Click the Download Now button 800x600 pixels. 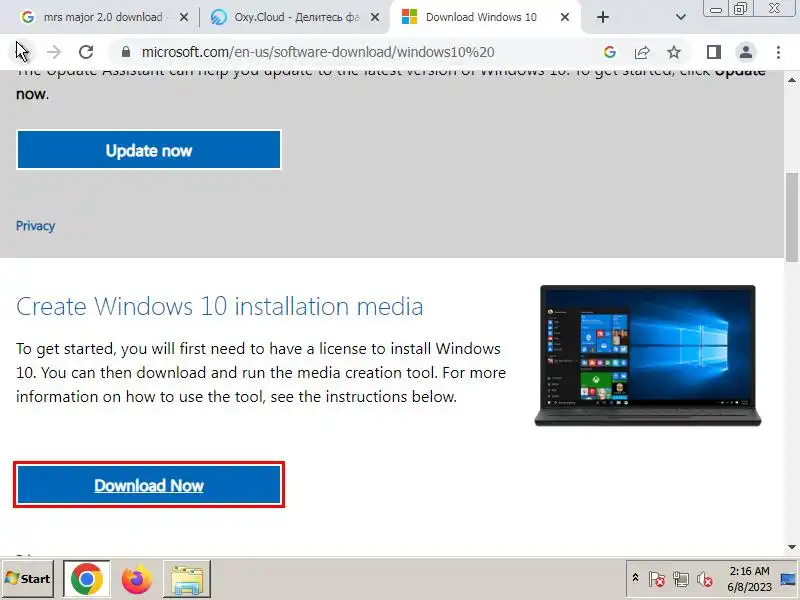tap(149, 485)
